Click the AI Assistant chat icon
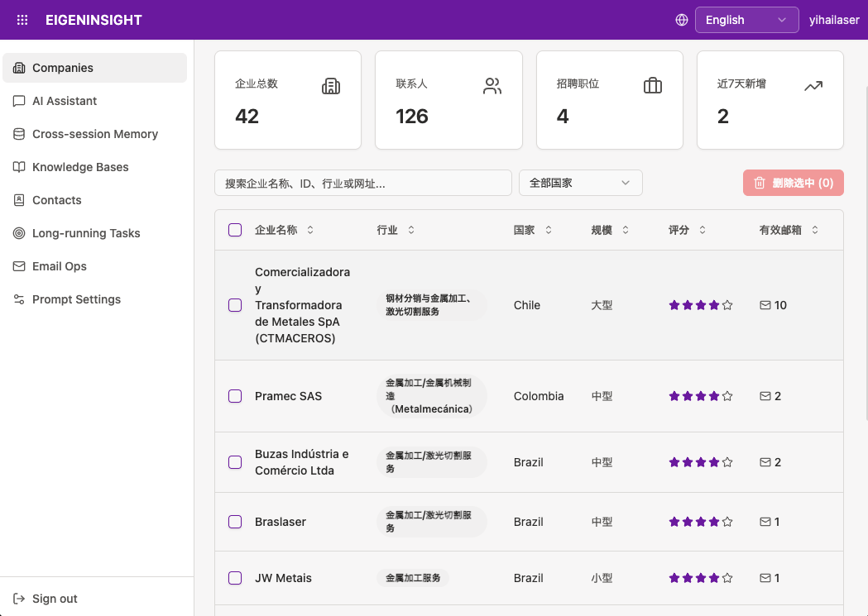Screen dimensions: 868x616 19,101
